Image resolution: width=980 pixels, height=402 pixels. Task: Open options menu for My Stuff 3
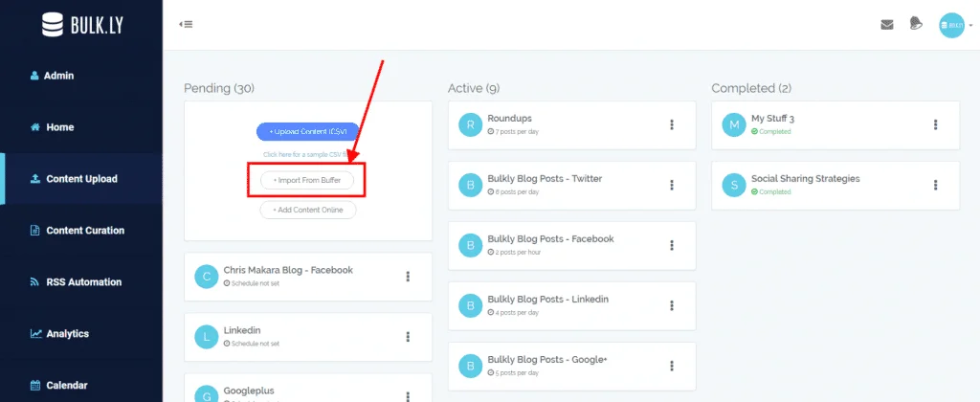click(936, 124)
